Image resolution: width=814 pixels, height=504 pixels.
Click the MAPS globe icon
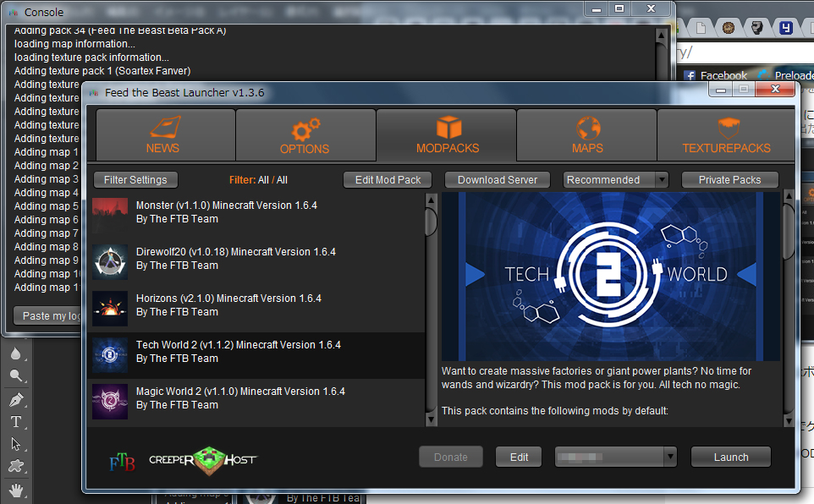coord(588,128)
